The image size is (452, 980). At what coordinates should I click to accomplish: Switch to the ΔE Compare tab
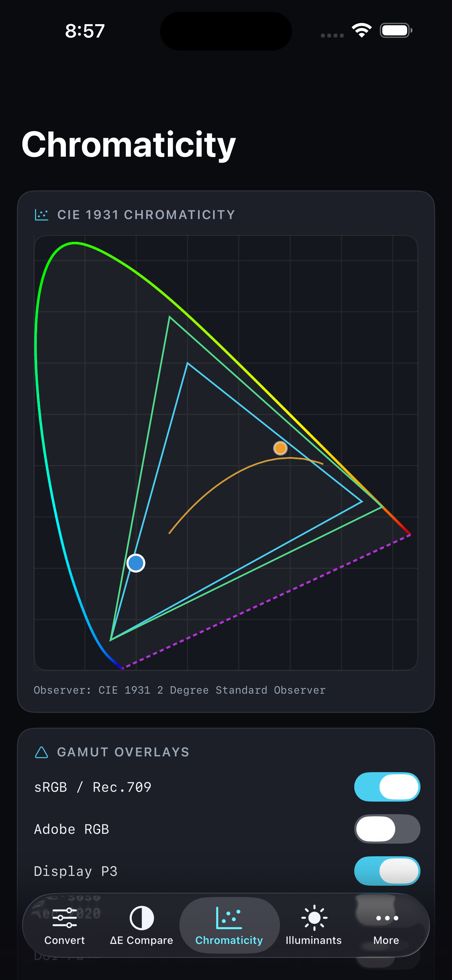click(142, 925)
